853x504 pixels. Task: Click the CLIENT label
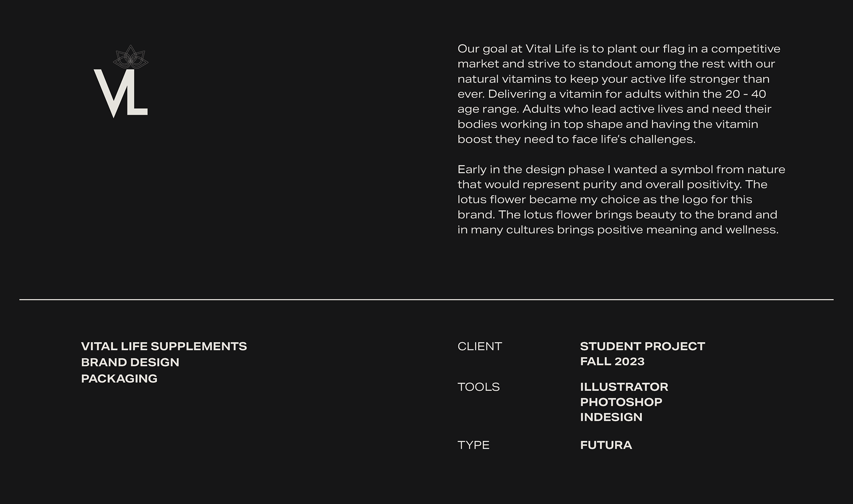(479, 346)
